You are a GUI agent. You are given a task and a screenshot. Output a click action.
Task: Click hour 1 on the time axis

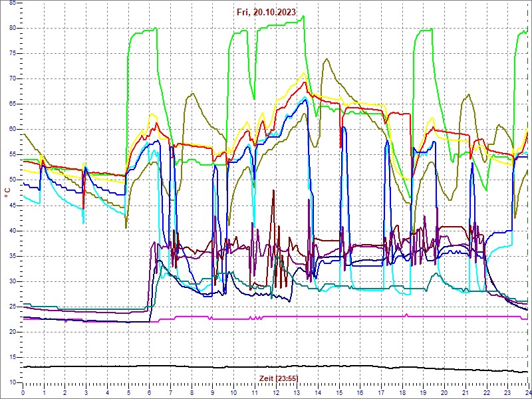(44, 392)
